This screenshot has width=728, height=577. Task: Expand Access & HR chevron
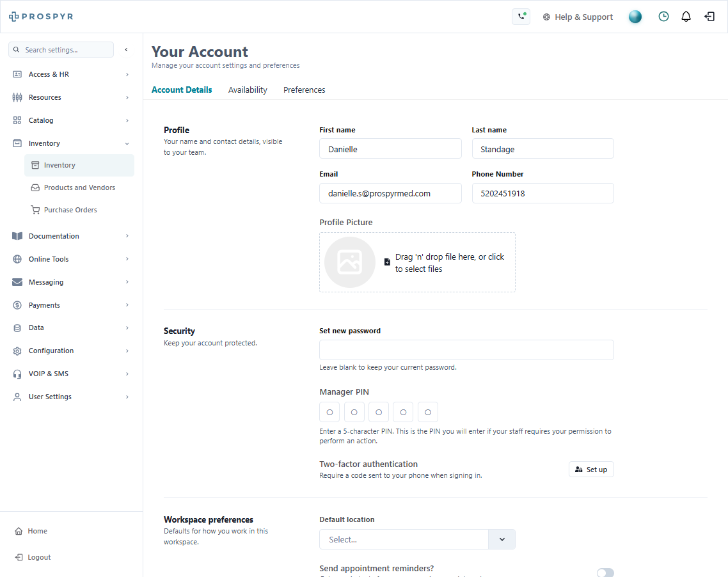(127, 74)
